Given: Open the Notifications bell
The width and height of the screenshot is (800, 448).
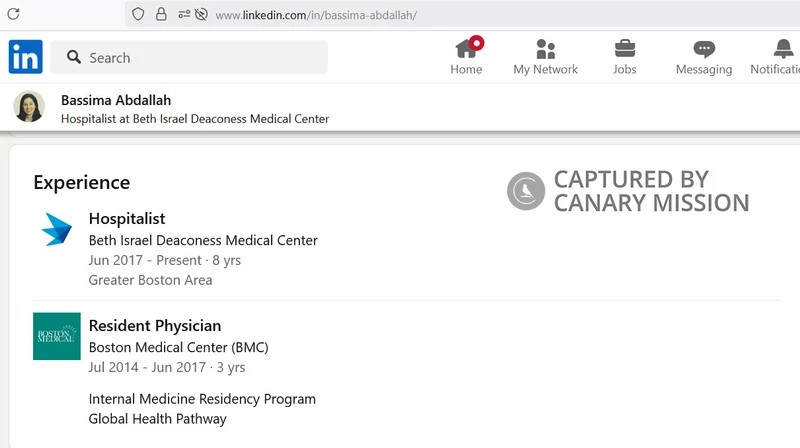Looking at the screenshot, I should 783,49.
